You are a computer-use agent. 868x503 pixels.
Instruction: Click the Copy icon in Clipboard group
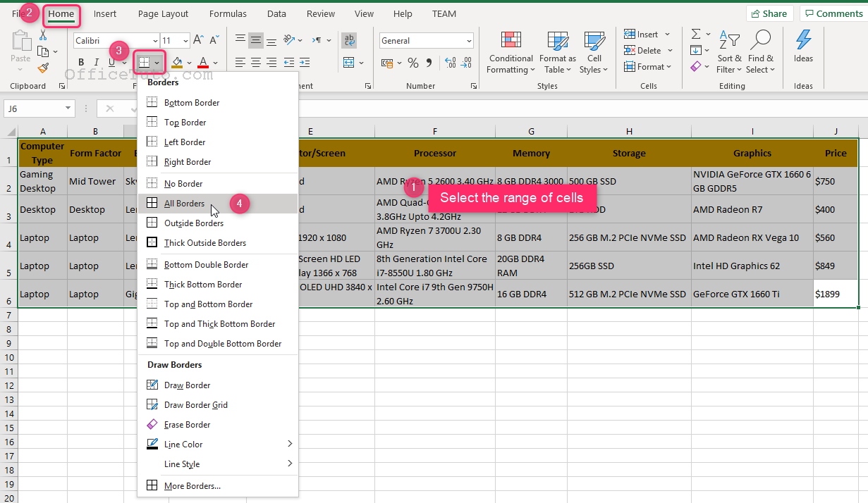click(x=42, y=51)
